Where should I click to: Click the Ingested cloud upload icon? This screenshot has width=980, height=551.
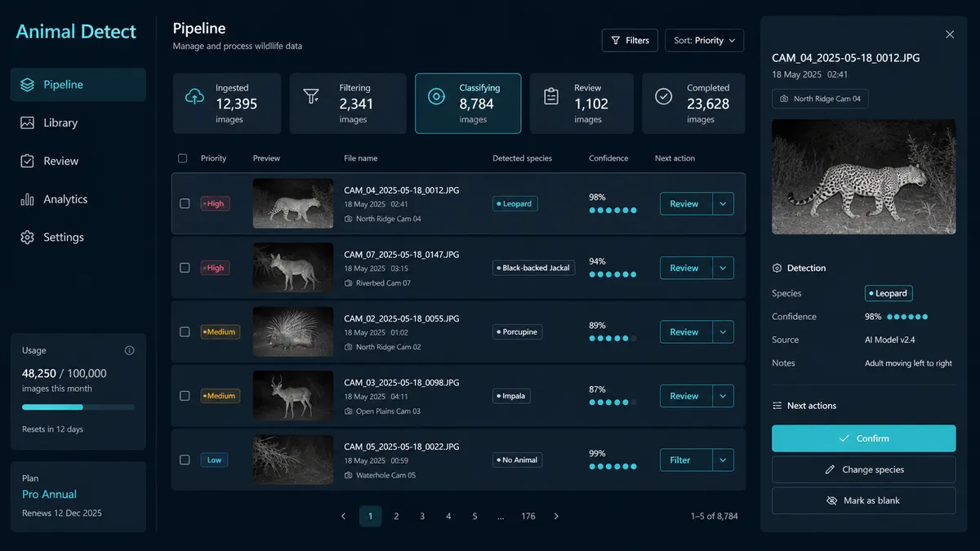[194, 96]
